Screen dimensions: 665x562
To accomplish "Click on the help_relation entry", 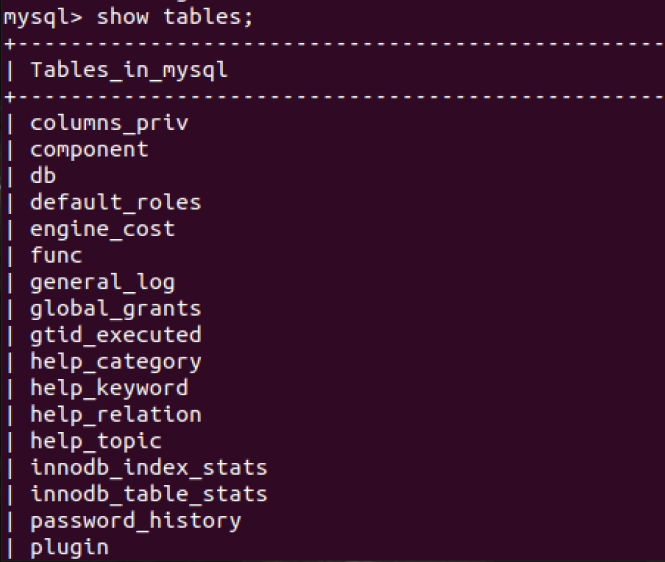I will (x=115, y=414).
